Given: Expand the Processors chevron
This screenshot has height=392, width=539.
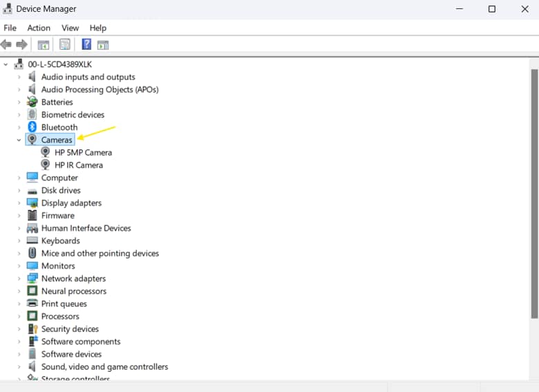Looking at the screenshot, I should [x=19, y=317].
